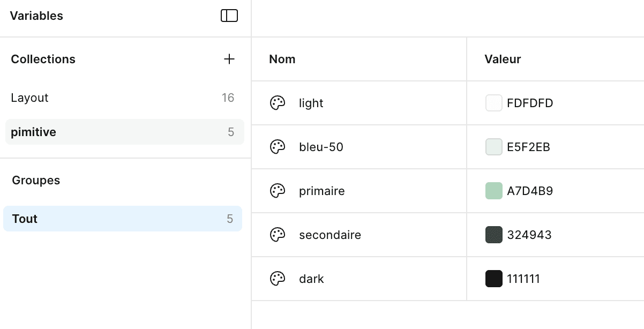Click the palette icon beside light

tap(278, 103)
